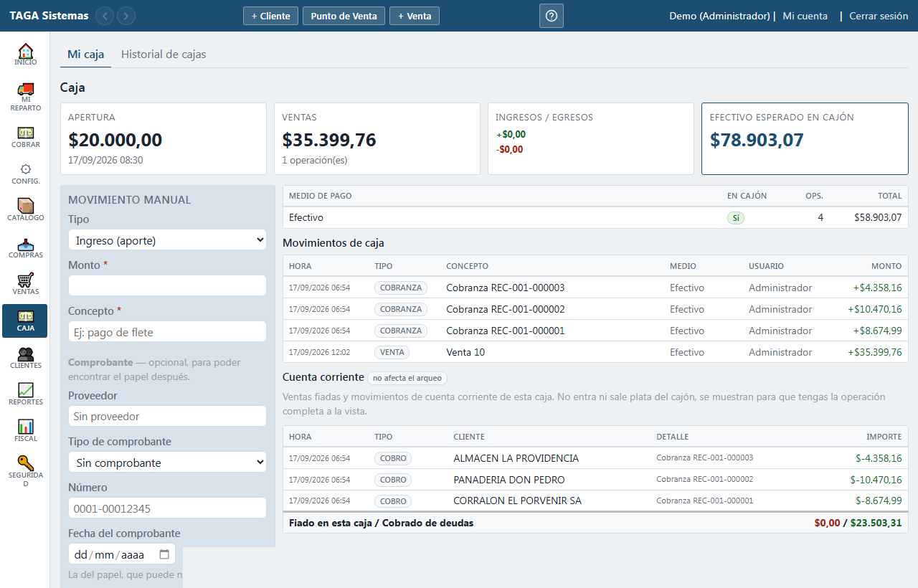The image size is (918, 588).
Task: Click the Cerrar sesión link
Action: click(879, 16)
